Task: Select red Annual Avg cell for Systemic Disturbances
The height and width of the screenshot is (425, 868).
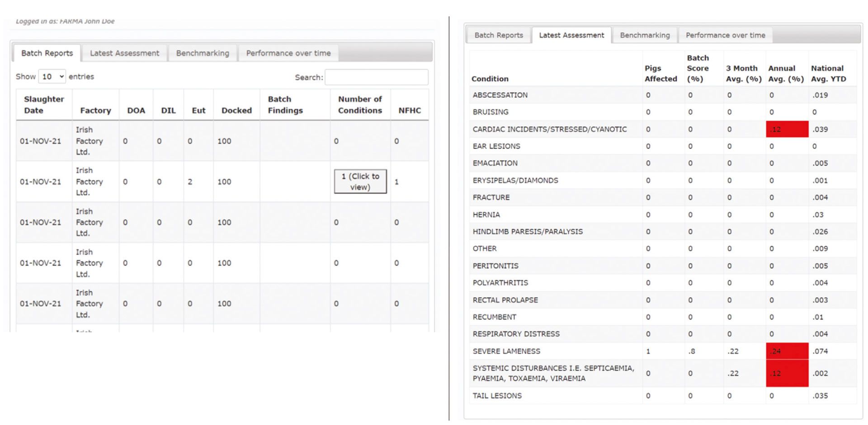Action: pos(787,374)
